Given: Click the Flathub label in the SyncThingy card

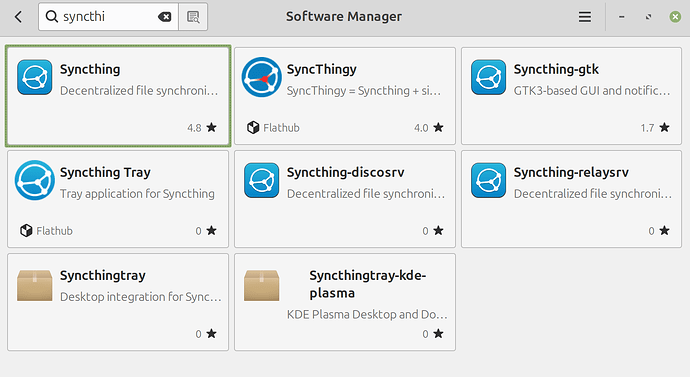Looking at the screenshot, I should (281, 128).
